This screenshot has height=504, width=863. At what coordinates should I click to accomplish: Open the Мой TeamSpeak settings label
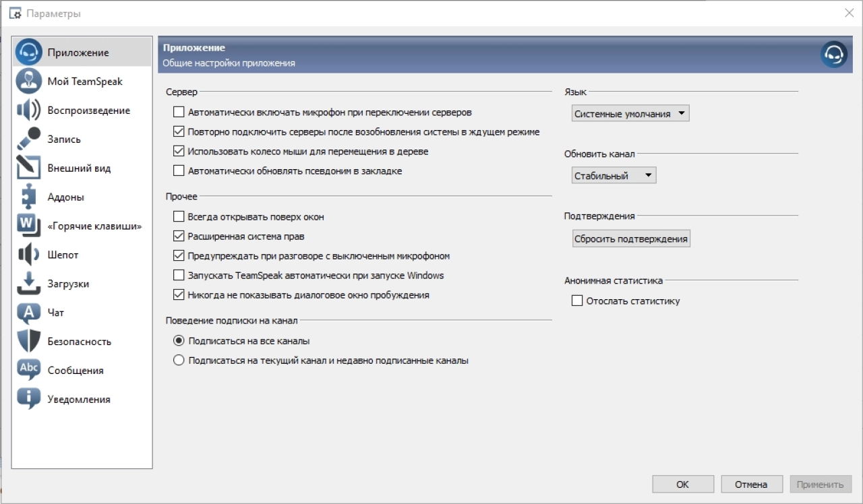85,82
